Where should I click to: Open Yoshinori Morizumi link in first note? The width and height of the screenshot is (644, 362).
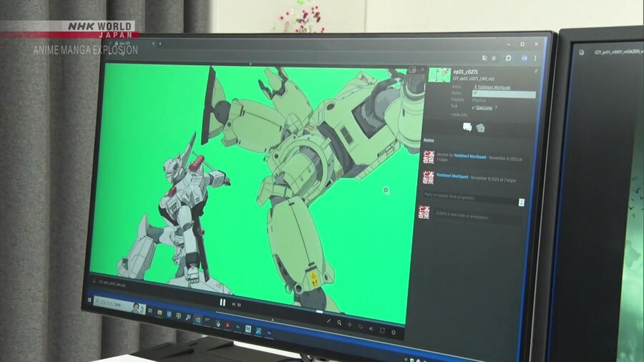(470, 157)
